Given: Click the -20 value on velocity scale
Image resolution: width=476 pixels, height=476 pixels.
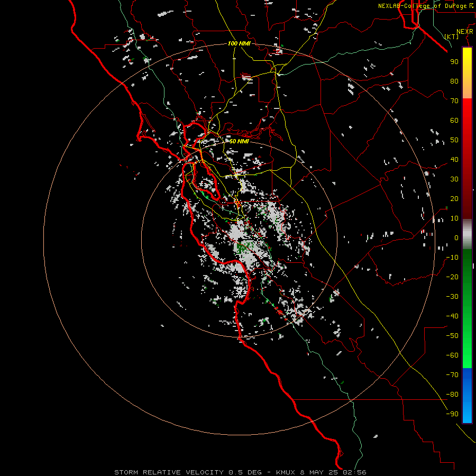Looking at the screenshot, I should 452,277.
